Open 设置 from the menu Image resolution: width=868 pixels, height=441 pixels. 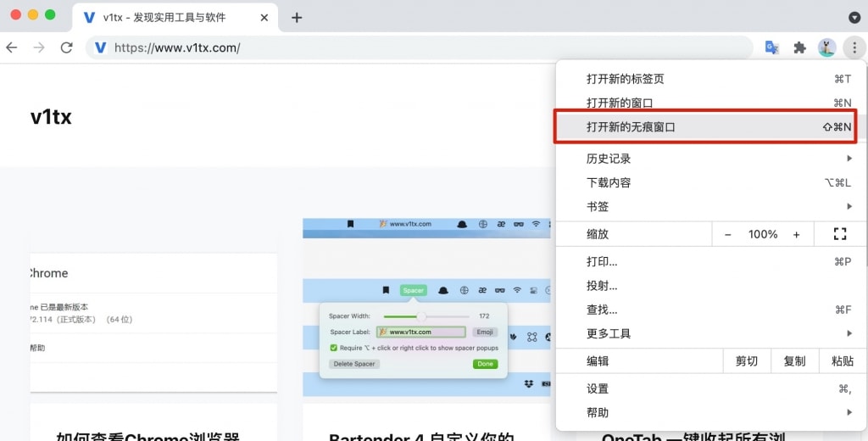pos(711,389)
